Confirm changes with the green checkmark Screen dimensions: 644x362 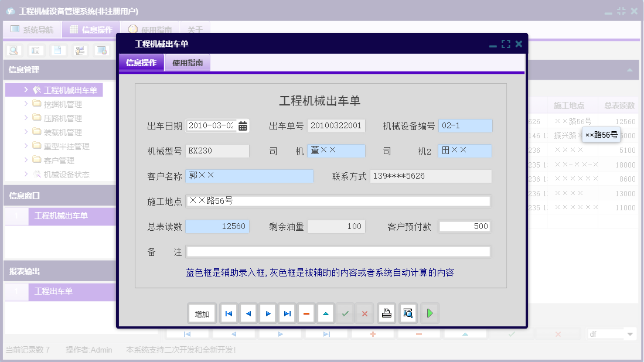pyautogui.click(x=345, y=313)
